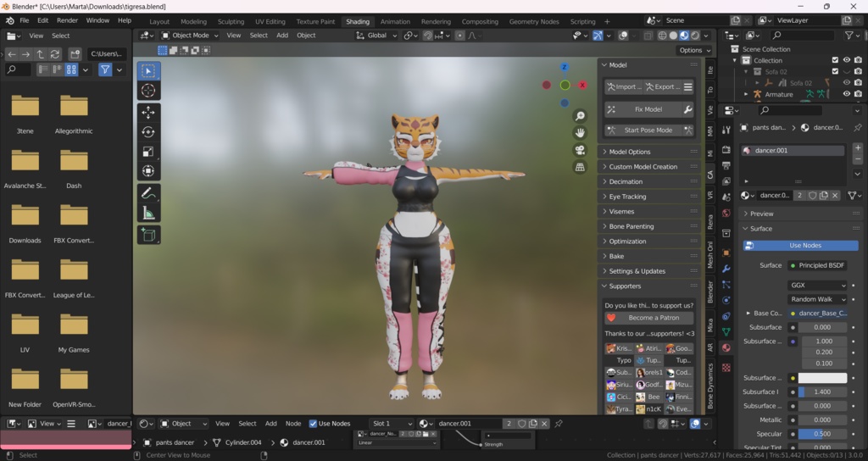Toggle Sofa 02 exclude checkbox

835,71
